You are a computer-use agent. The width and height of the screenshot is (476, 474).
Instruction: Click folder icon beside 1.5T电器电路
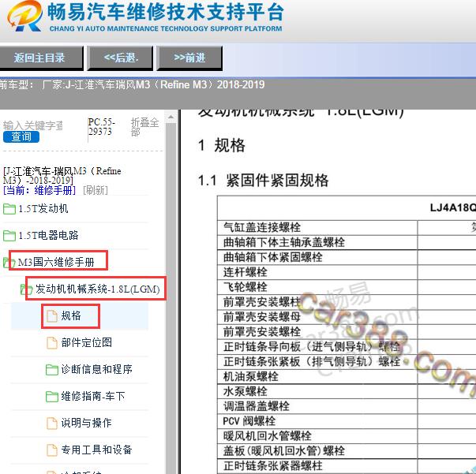tap(9, 236)
